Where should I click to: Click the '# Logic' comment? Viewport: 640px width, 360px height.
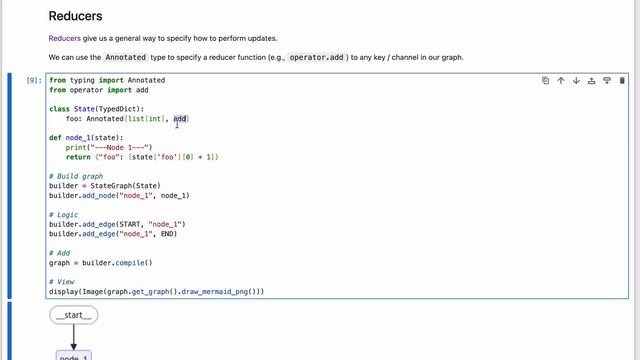64,215
